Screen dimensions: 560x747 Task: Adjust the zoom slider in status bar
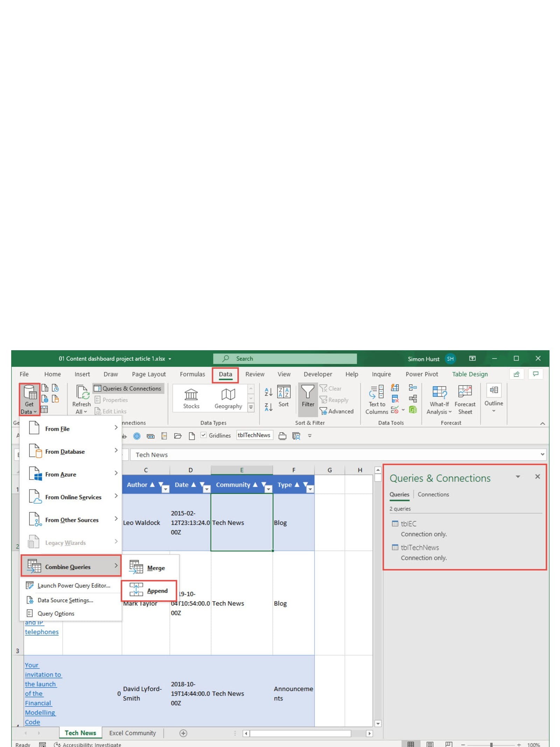[491, 745]
